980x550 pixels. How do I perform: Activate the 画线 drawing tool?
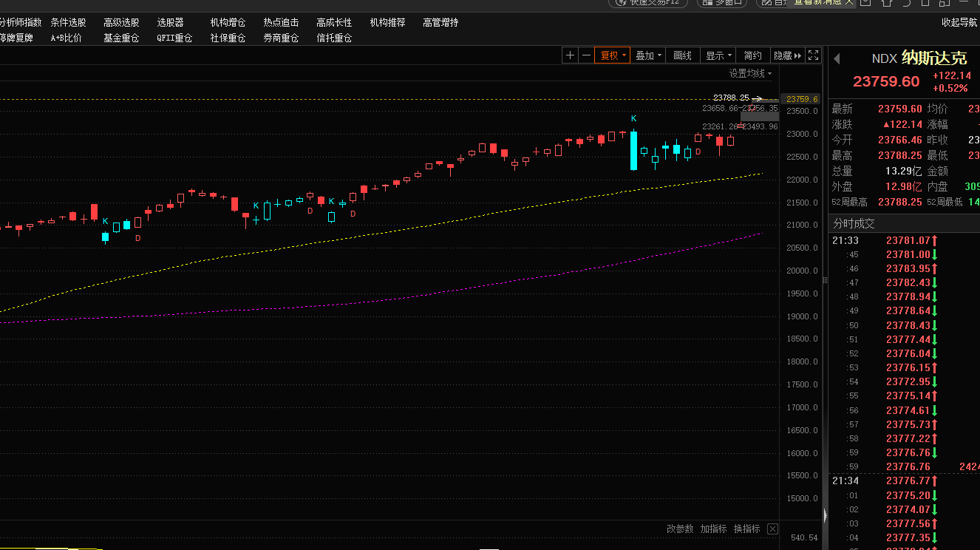click(683, 55)
